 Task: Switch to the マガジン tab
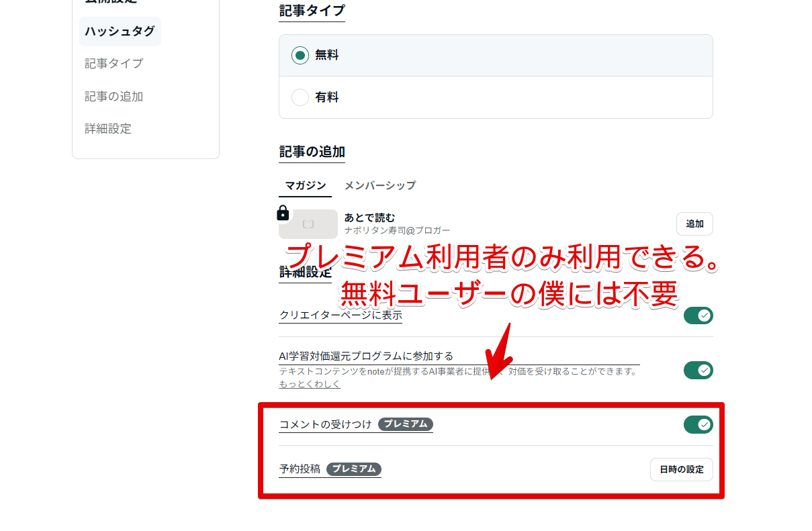(x=305, y=185)
